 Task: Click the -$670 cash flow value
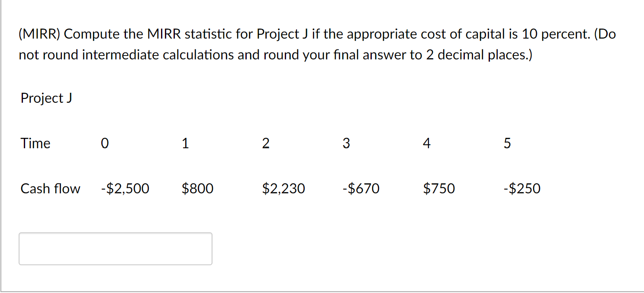(x=360, y=189)
